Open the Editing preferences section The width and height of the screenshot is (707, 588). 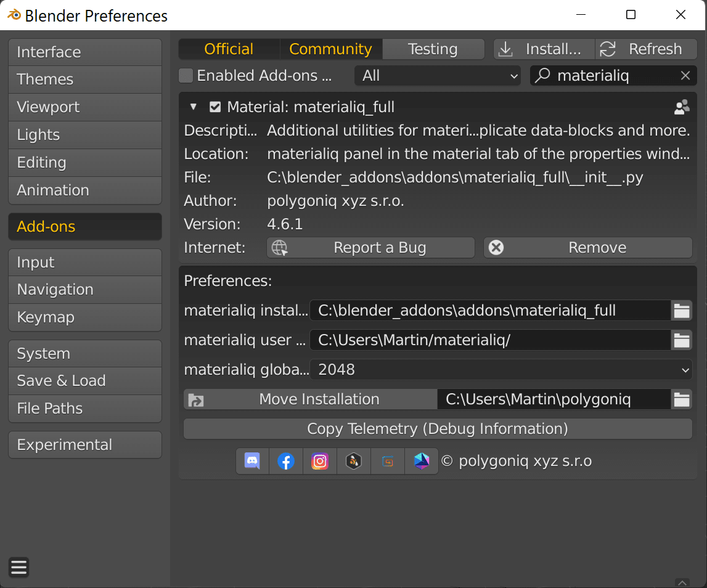tap(85, 163)
